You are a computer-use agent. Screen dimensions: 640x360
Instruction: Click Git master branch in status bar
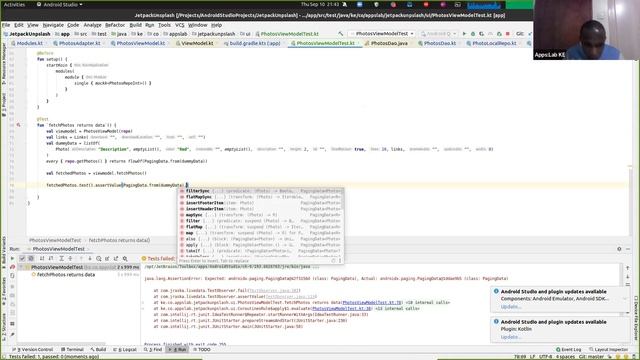tap(591, 357)
